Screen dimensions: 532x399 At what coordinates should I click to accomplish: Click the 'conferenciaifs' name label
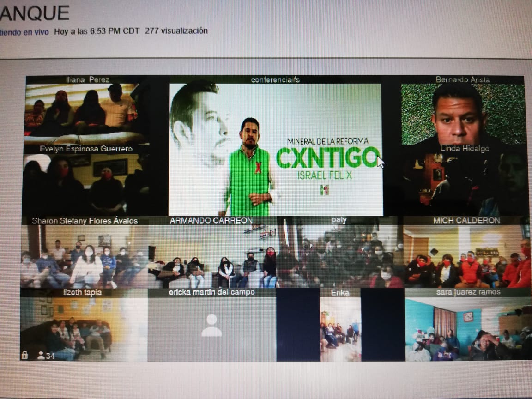[276, 80]
